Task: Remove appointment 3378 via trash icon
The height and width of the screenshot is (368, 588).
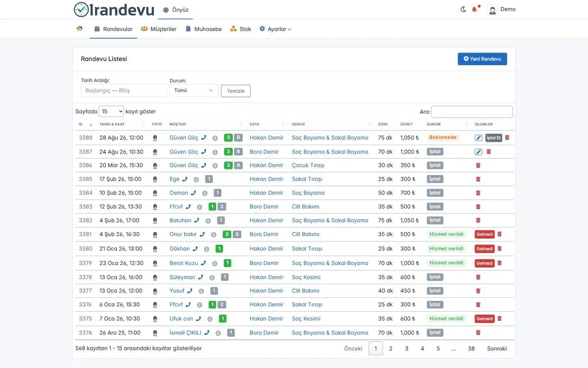Action: [478, 277]
